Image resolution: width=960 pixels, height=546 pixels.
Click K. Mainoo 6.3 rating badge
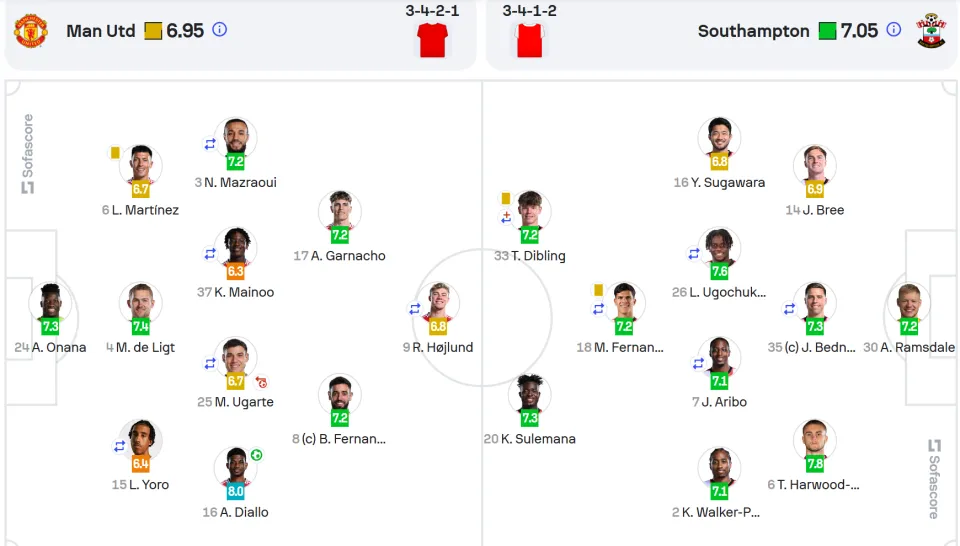[x=236, y=271]
